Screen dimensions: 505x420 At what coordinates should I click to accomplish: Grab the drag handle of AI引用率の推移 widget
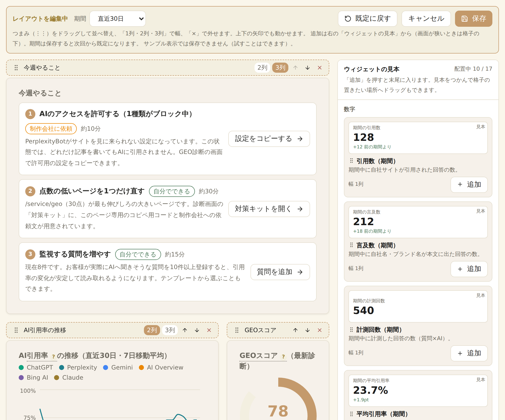(16, 330)
